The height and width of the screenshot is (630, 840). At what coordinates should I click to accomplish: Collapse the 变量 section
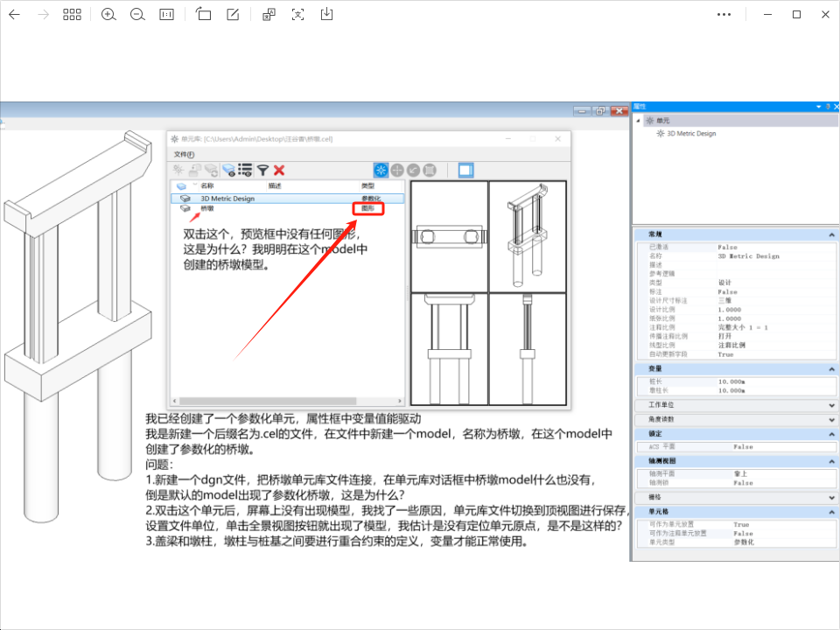pos(830,369)
